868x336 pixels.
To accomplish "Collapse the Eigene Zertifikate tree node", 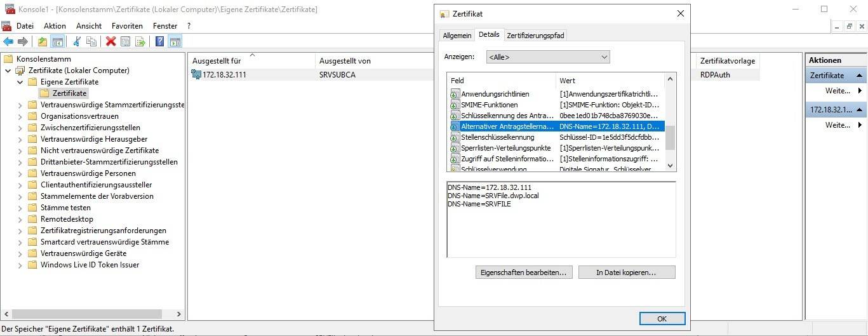I will coord(20,82).
